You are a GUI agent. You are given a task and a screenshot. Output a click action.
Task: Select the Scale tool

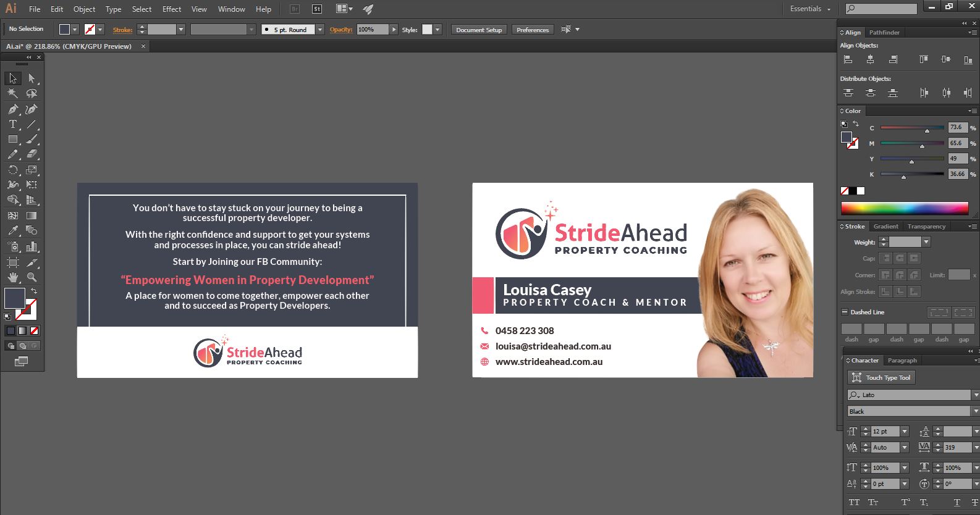click(32, 170)
